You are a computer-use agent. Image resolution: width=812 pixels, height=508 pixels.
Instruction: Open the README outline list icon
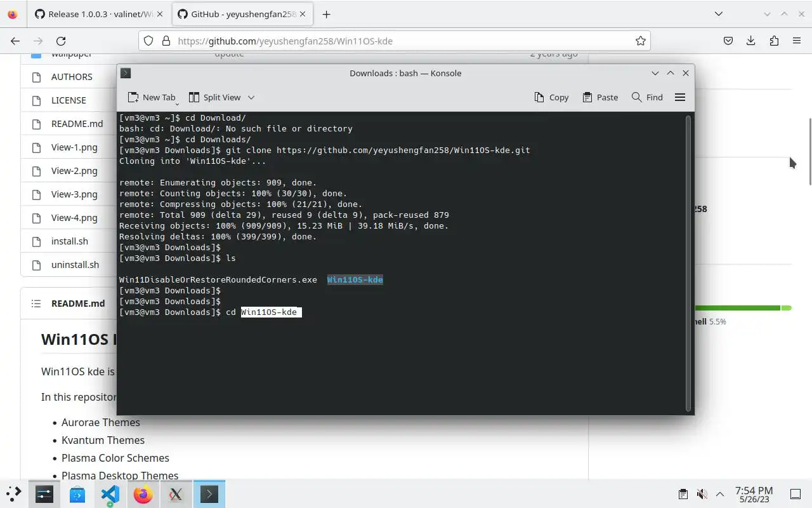tap(36, 304)
